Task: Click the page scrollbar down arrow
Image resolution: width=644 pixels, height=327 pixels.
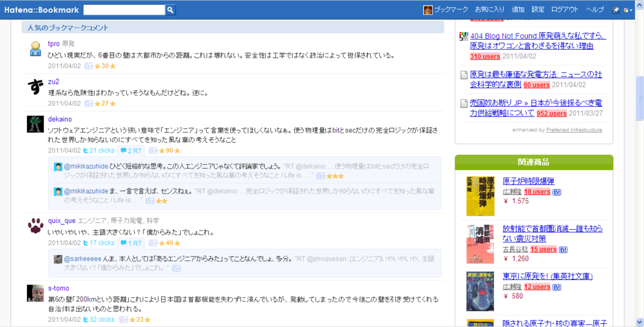Action: pos(639,322)
